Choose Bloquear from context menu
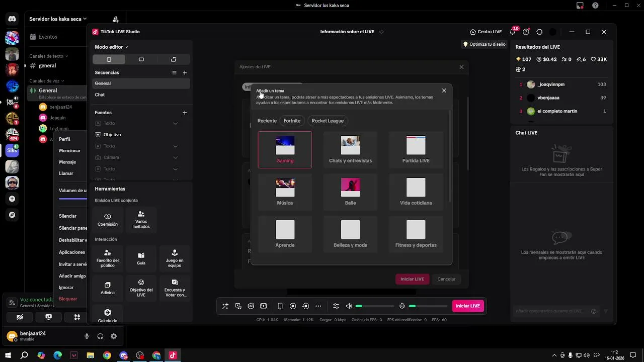644x362 pixels. click(68, 299)
